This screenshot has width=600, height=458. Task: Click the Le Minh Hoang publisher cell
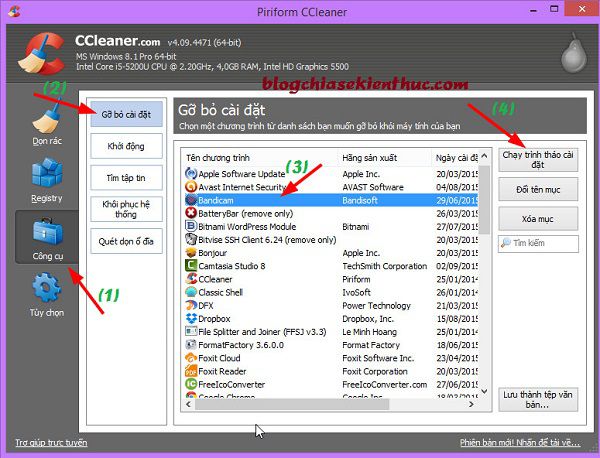click(370, 332)
